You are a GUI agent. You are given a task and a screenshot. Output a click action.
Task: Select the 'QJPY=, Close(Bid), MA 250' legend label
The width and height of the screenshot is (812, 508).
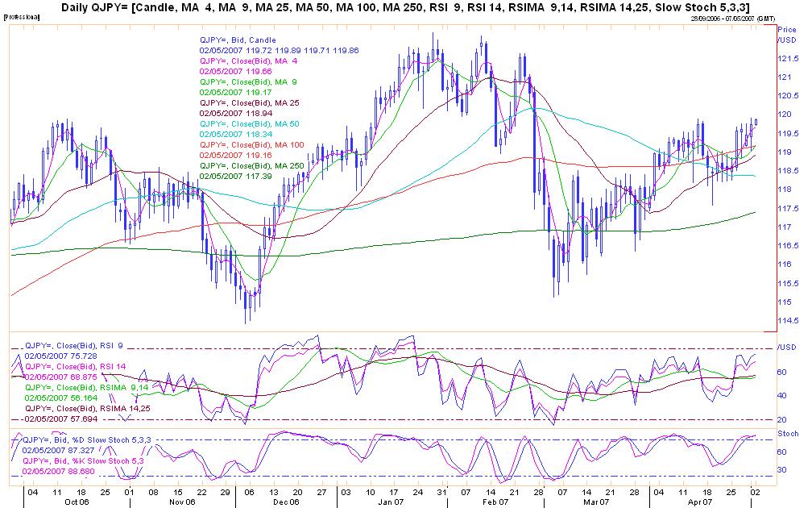point(252,165)
